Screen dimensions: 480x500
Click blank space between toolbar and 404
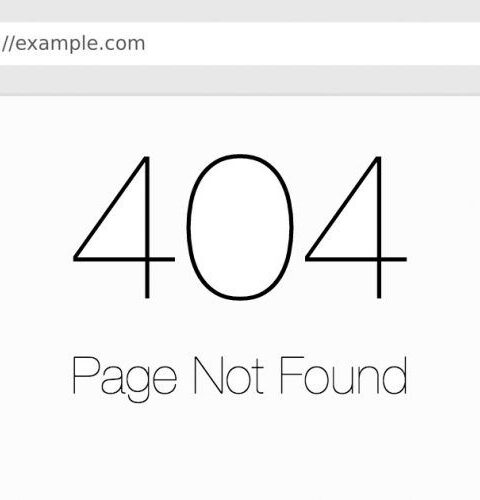pyautogui.click(x=240, y=125)
